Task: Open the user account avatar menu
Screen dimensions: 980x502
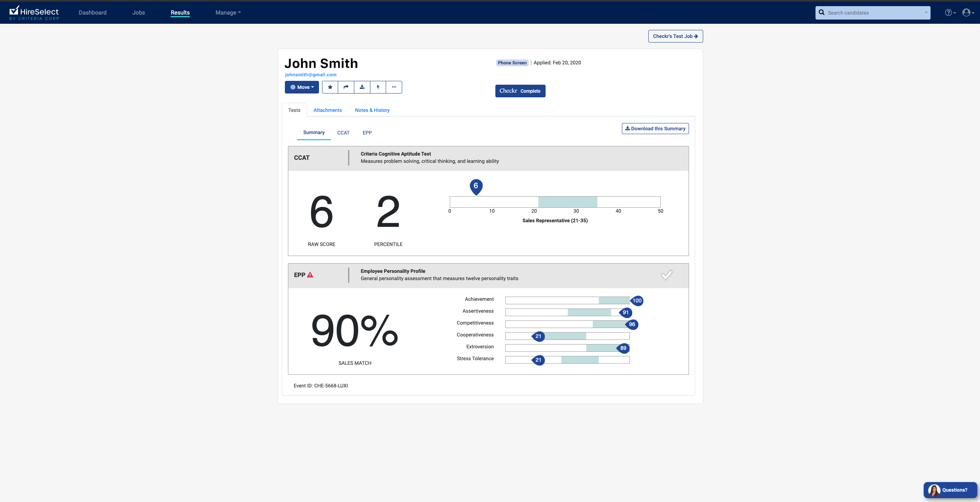Action: pyautogui.click(x=968, y=13)
